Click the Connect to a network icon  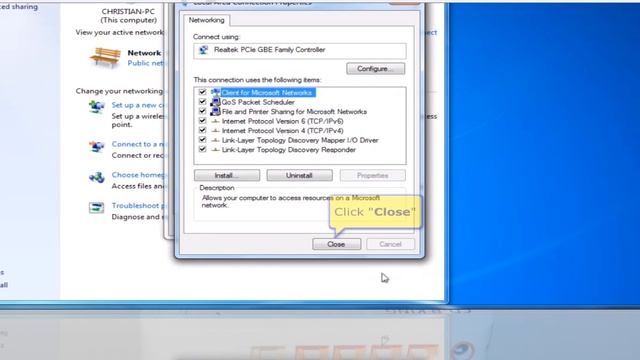click(97, 146)
